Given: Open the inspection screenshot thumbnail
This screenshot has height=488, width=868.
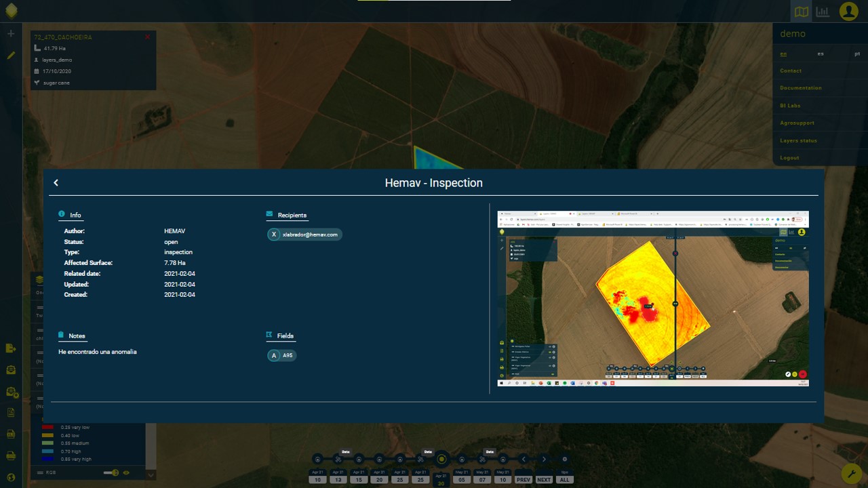Looking at the screenshot, I should click(653, 298).
